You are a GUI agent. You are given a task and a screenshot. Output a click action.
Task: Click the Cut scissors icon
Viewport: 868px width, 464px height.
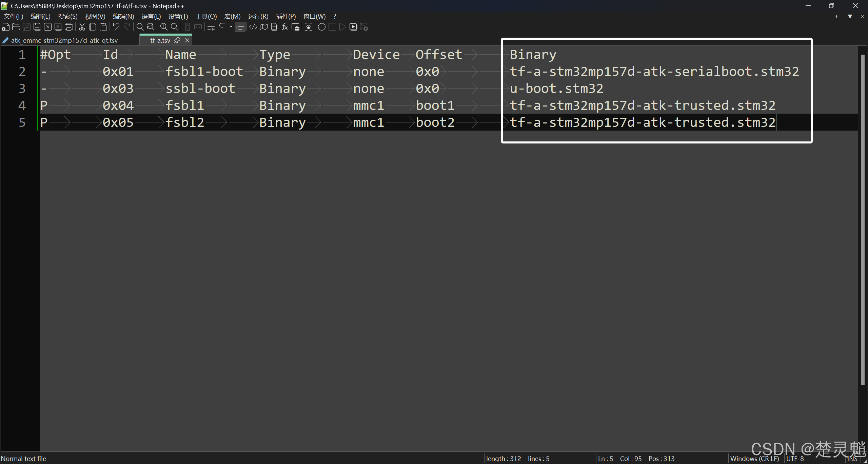pyautogui.click(x=82, y=27)
